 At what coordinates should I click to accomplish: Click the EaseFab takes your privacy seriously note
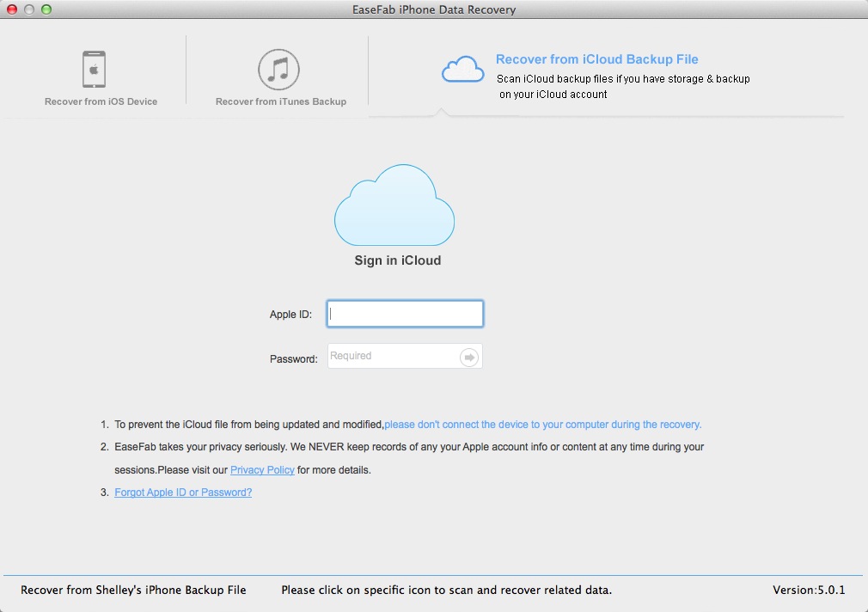click(409, 458)
